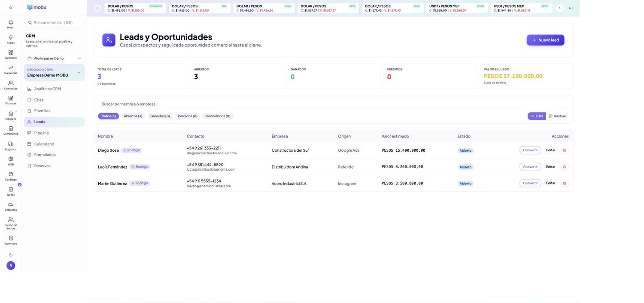Click Distribuidora Andina company cell
644x303 pixels.
coord(290,167)
